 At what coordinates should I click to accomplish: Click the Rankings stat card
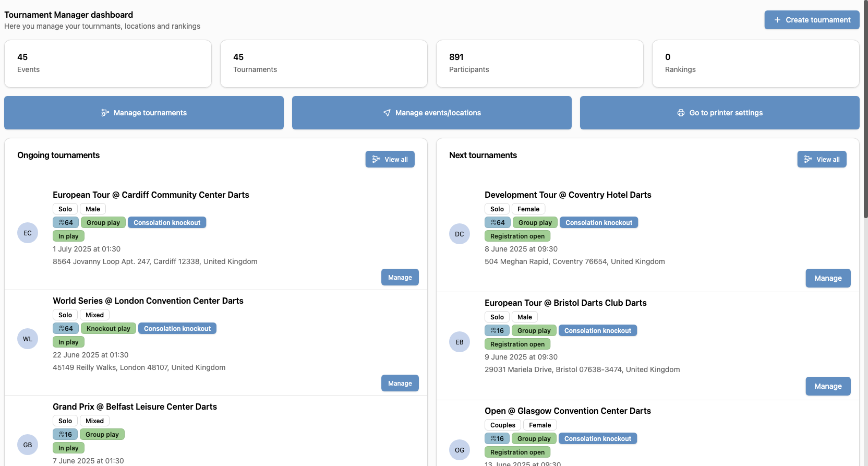click(755, 64)
